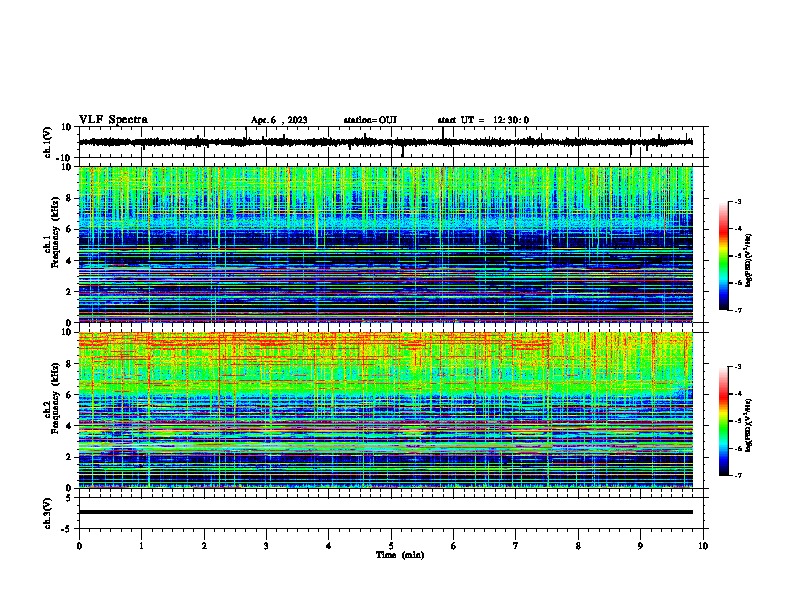The width and height of the screenshot is (792, 612).
Task: Click the ch.2 color bar '-7' label
Action: (x=738, y=475)
